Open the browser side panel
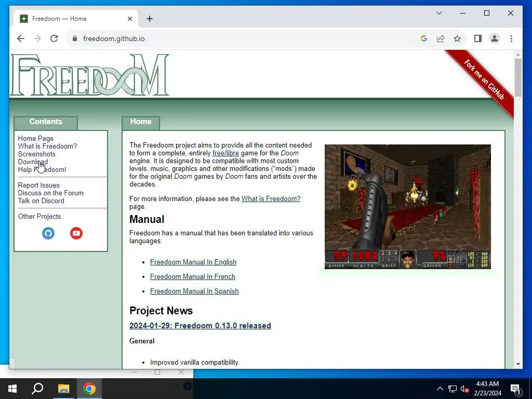The width and height of the screenshot is (532, 399). tap(478, 38)
